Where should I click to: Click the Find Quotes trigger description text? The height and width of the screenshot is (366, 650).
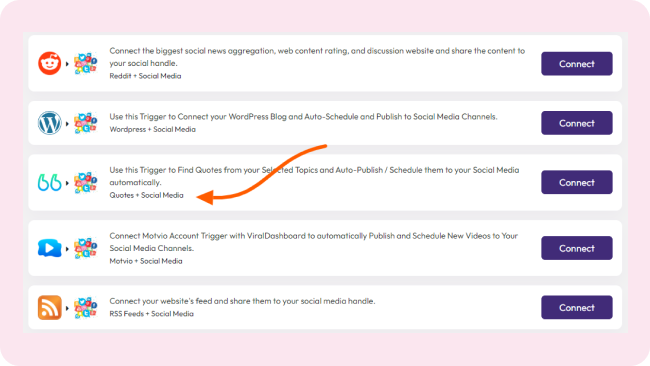pos(314,176)
